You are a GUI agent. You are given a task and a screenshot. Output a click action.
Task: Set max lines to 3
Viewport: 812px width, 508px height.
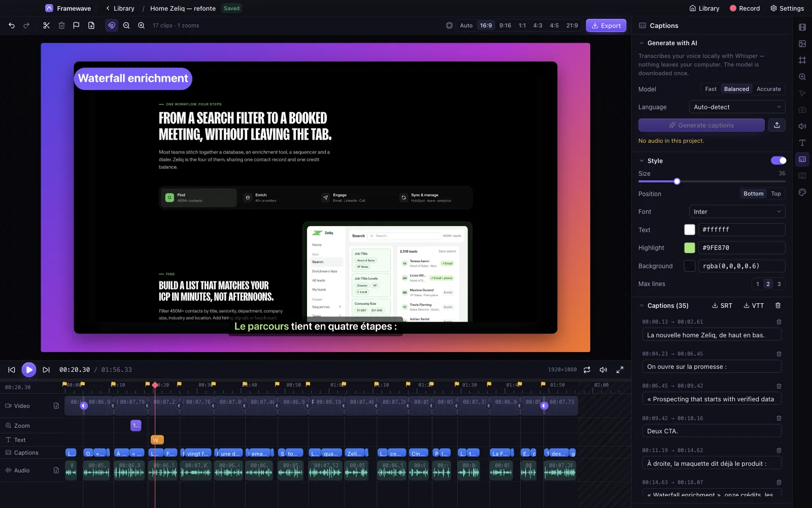(779, 284)
